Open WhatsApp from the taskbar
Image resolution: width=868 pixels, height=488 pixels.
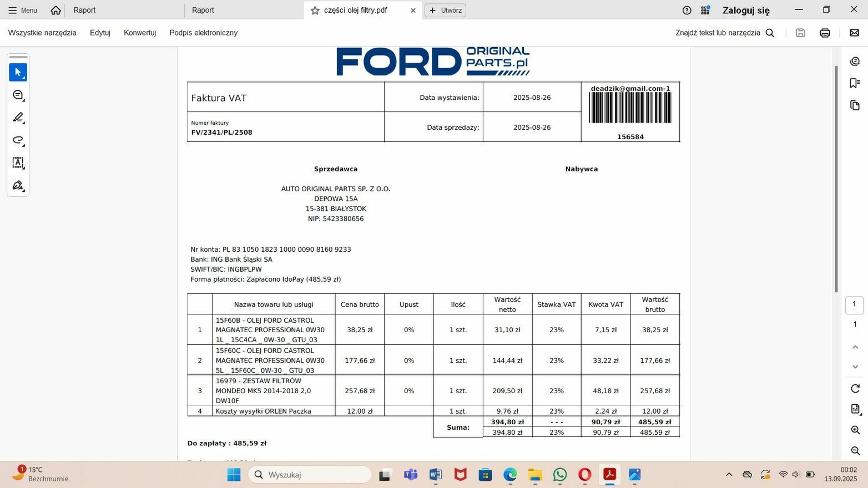(x=560, y=475)
